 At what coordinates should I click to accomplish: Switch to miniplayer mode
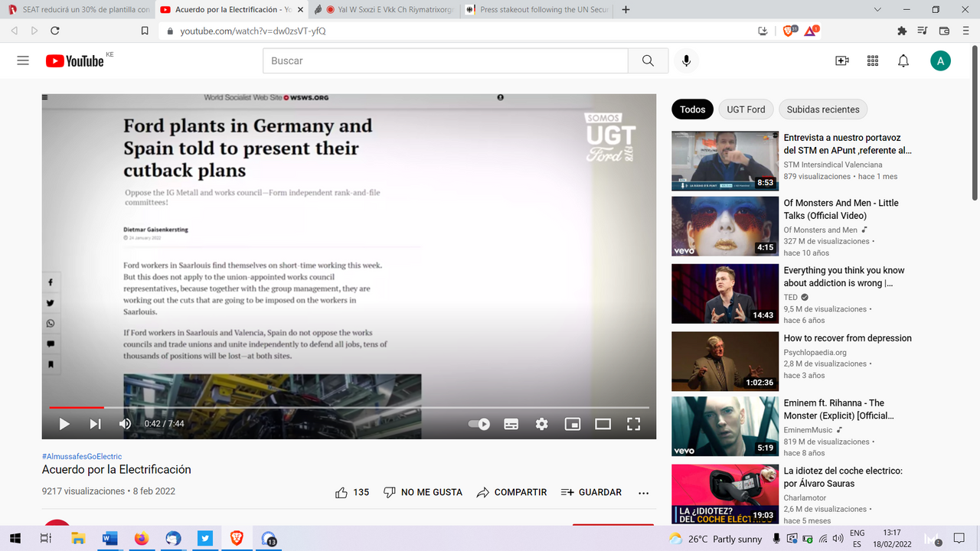pyautogui.click(x=573, y=424)
